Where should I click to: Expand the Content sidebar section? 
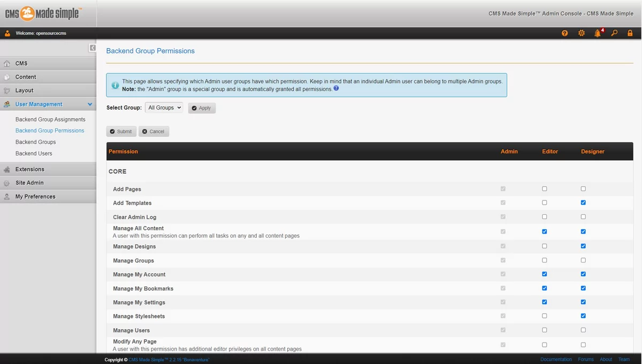pyautogui.click(x=48, y=77)
